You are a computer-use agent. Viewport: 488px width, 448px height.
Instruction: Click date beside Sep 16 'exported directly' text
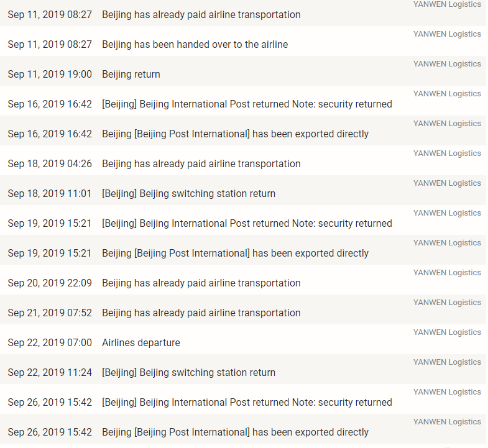[x=50, y=134]
